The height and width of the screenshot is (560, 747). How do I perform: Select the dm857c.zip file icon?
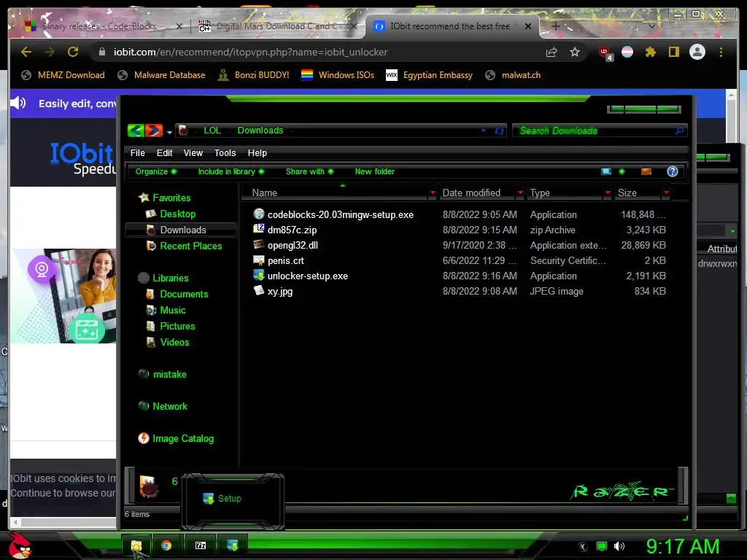pyautogui.click(x=259, y=229)
